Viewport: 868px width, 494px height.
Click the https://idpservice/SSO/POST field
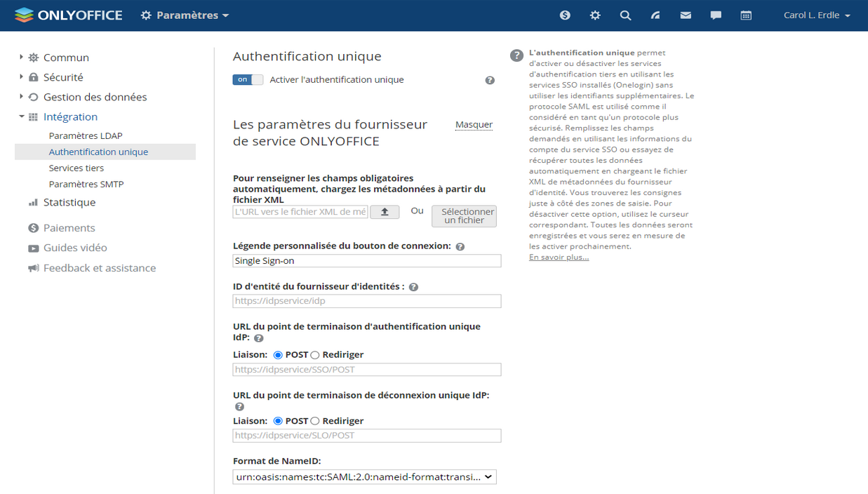point(367,369)
